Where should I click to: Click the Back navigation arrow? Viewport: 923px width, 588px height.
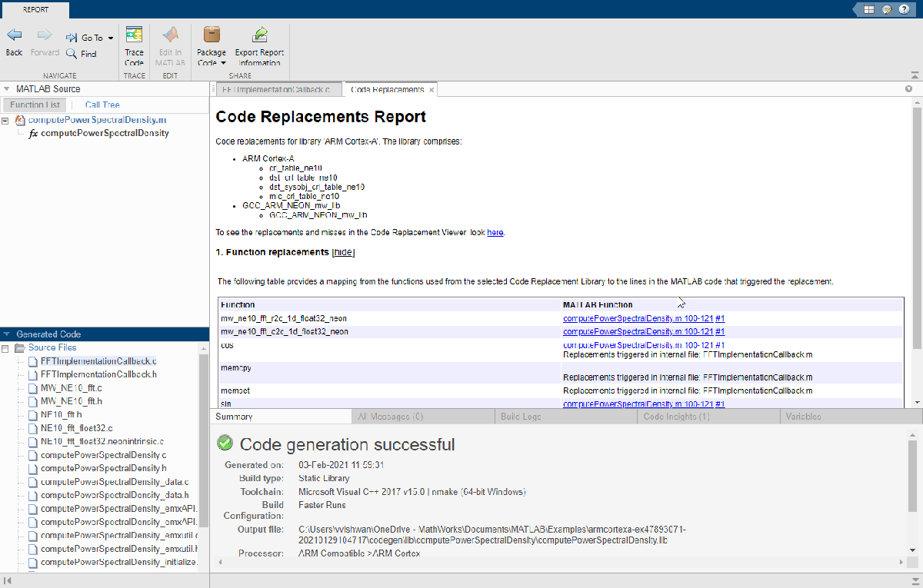[14, 36]
